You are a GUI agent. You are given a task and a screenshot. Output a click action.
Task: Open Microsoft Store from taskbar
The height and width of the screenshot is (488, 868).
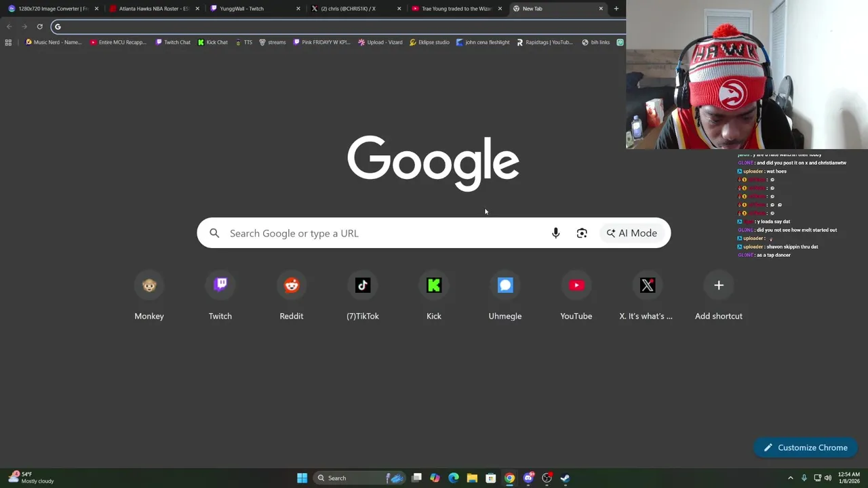491,478
